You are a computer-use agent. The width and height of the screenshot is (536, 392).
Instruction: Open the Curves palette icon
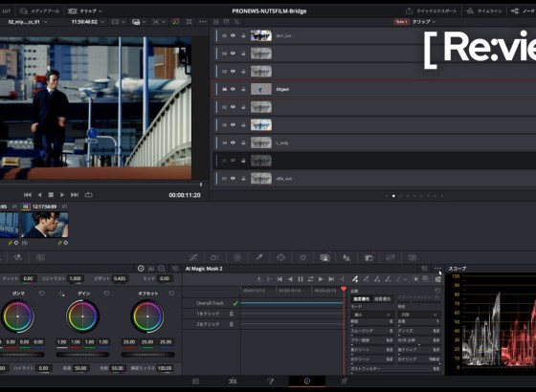click(x=193, y=257)
